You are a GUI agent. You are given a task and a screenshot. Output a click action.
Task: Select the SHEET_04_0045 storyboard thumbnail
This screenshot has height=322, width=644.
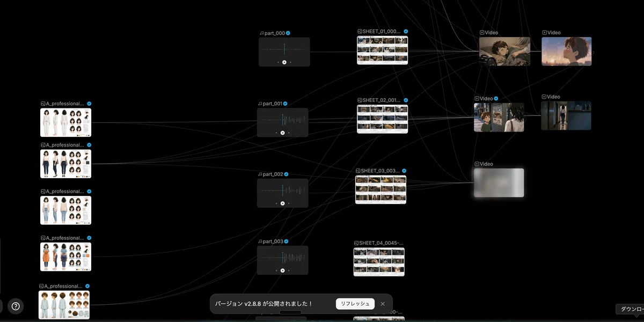pos(379,262)
